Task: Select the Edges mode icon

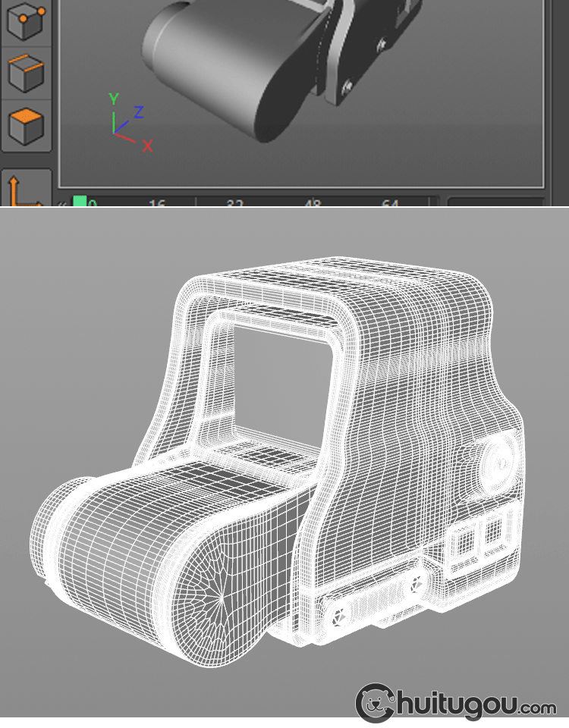Action: (26, 74)
